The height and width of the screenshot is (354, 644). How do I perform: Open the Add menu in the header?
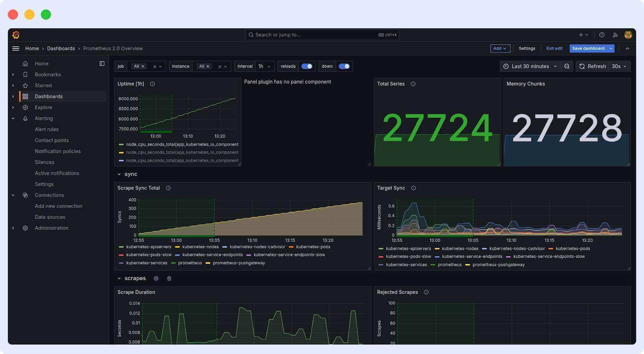point(499,48)
